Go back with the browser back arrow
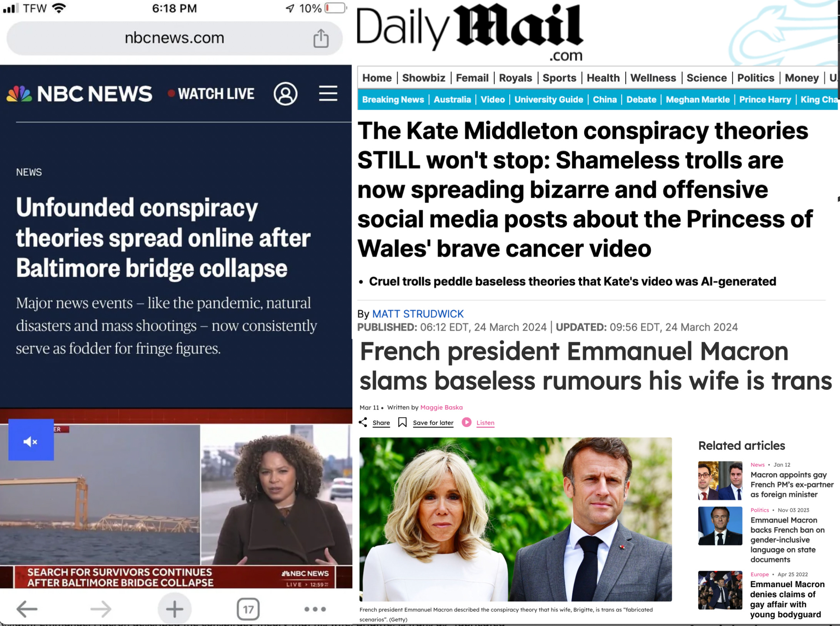The image size is (840, 626). (x=27, y=609)
